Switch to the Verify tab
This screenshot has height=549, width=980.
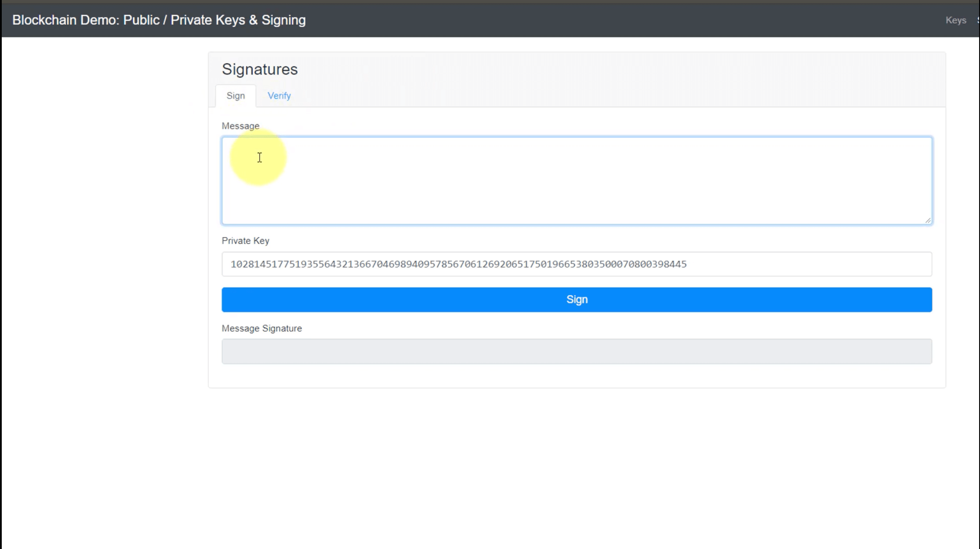[x=279, y=96]
